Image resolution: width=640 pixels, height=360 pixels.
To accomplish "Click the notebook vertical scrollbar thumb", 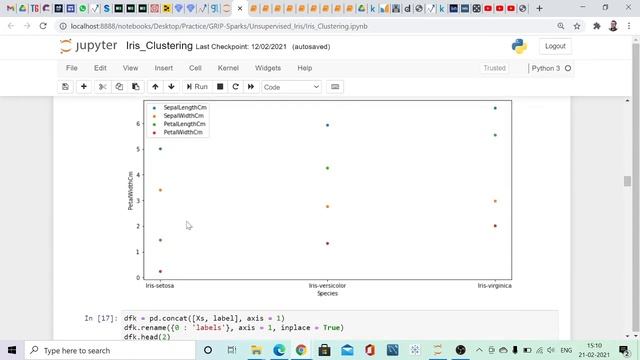I will pos(627,181).
